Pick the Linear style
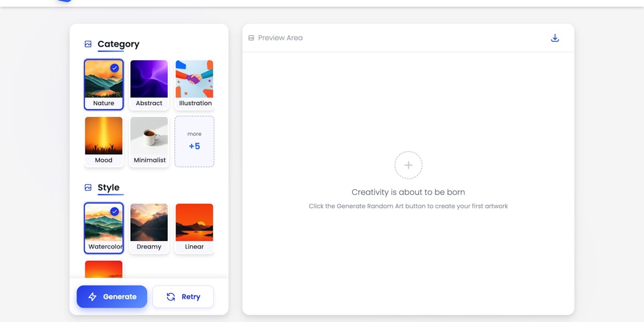 coord(194,228)
